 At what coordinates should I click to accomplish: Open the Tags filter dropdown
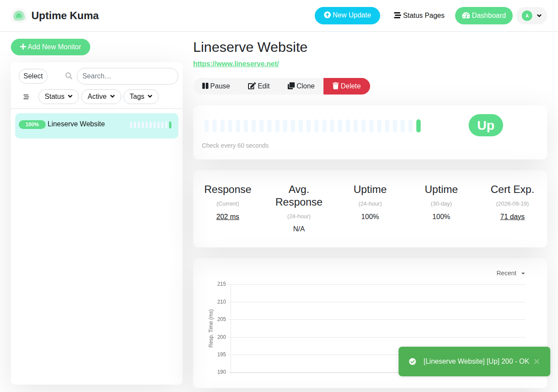pyautogui.click(x=141, y=97)
